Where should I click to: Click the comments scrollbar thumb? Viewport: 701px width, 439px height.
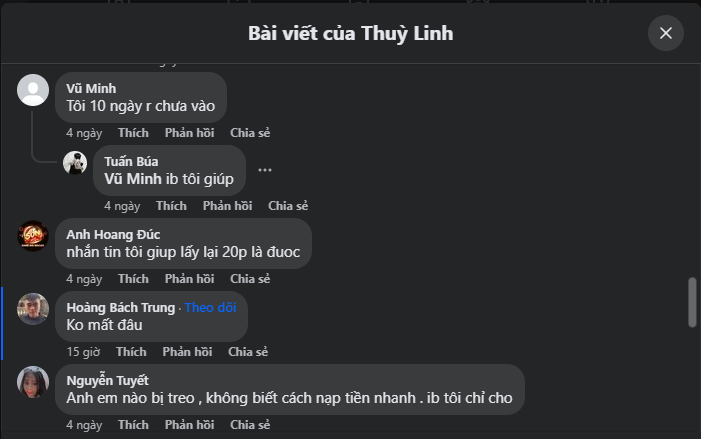[x=692, y=303]
